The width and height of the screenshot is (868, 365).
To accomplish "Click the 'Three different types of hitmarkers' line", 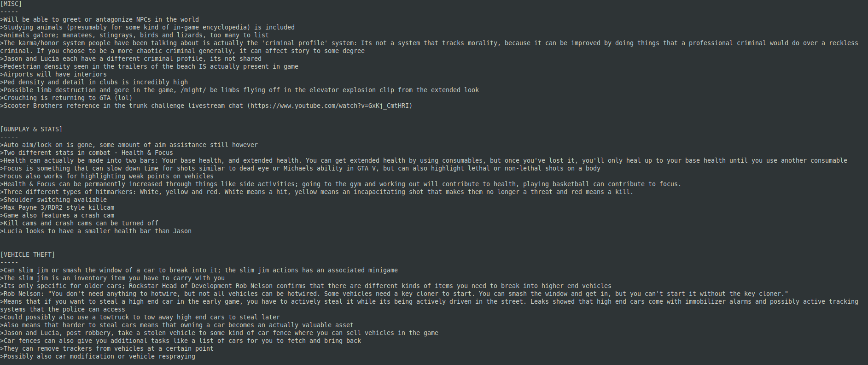I will (x=317, y=192).
